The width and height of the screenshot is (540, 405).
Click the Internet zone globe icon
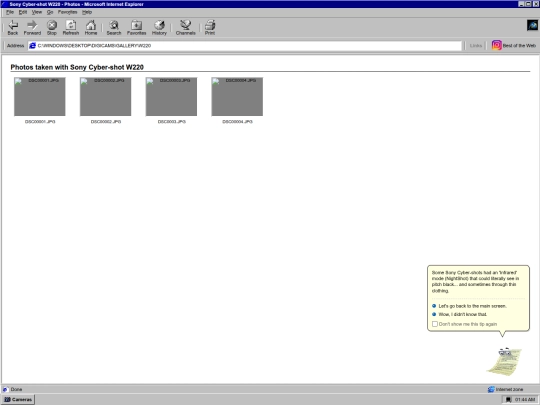tap(491, 389)
